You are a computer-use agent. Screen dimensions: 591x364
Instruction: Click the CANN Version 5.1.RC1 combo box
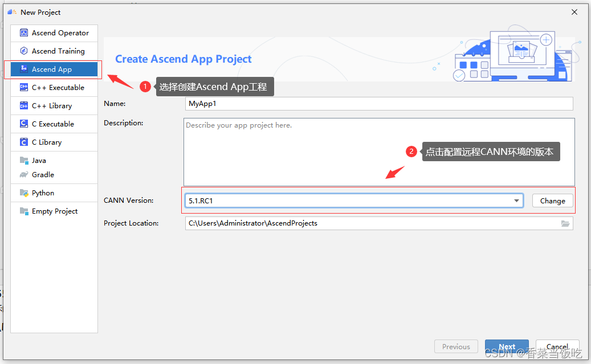click(353, 201)
